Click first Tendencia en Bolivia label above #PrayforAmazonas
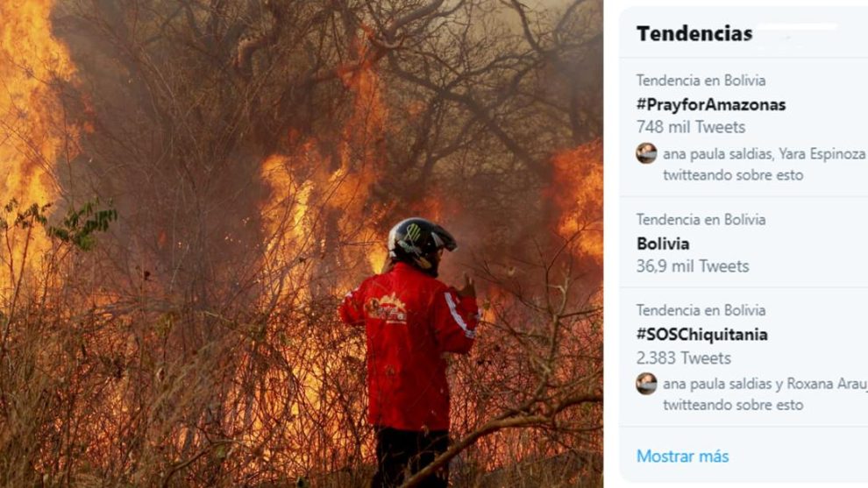Viewport: 868px width, 488px height. pyautogui.click(x=701, y=81)
